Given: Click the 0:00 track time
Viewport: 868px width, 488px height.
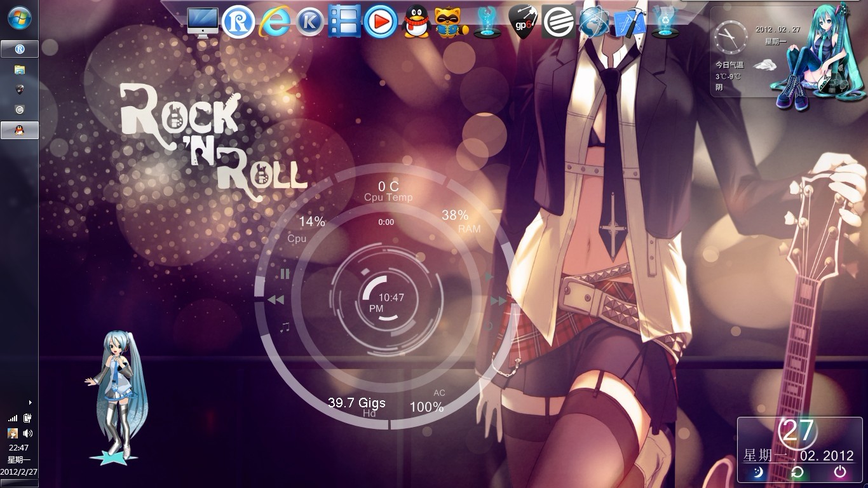Looking at the screenshot, I should tap(386, 222).
